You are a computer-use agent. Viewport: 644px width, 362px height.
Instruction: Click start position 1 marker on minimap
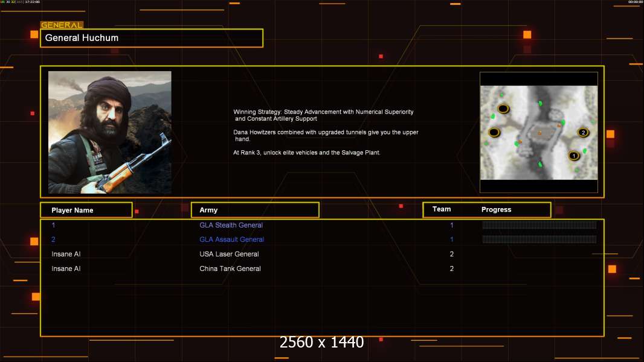click(574, 156)
